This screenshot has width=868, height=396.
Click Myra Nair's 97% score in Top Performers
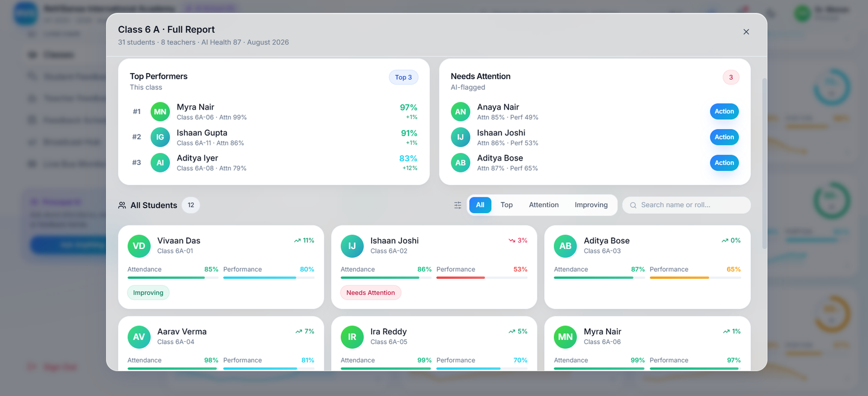(409, 107)
